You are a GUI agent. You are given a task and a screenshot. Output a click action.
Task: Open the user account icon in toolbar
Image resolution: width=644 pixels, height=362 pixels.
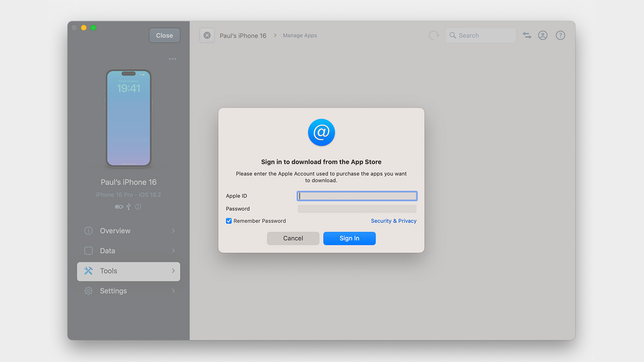[543, 35]
